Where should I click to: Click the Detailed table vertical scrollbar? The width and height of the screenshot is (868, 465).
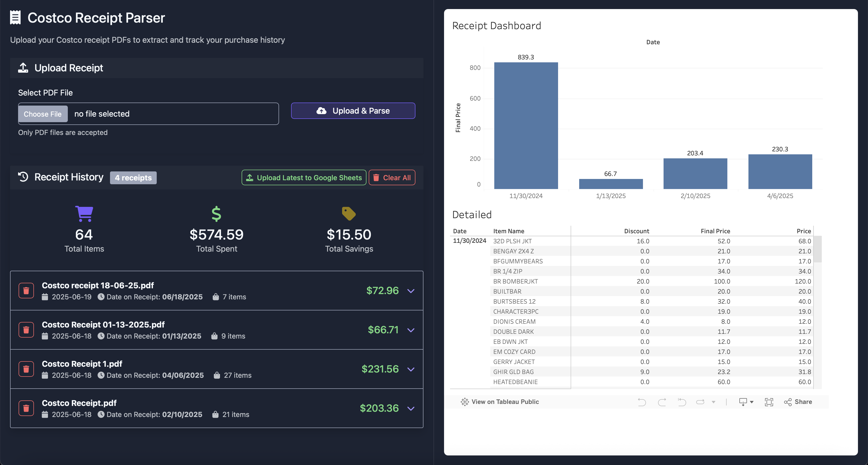[x=818, y=249]
